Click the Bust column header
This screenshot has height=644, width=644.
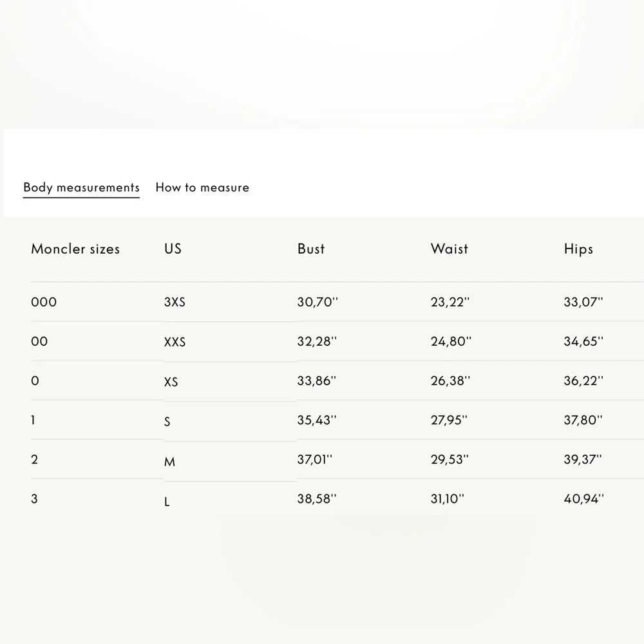(x=311, y=249)
